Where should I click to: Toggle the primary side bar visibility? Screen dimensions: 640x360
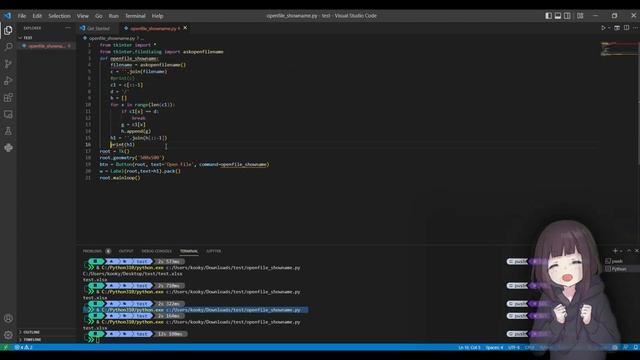(548, 16)
